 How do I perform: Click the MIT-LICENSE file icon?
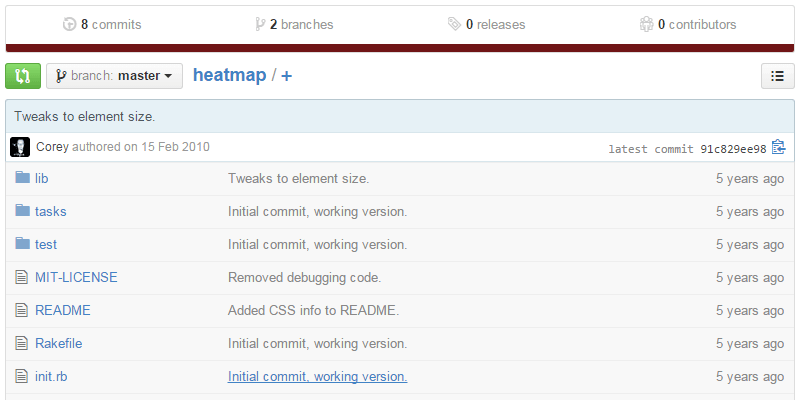point(22,278)
